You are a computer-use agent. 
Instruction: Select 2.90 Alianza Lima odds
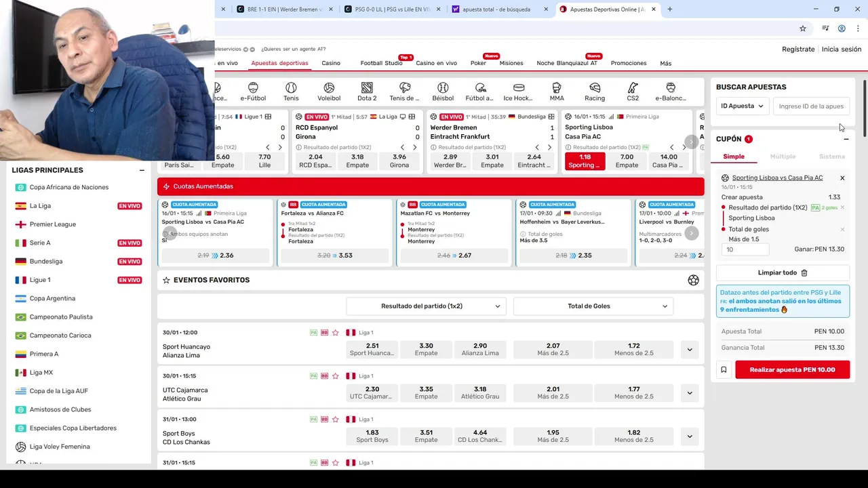[480, 349]
